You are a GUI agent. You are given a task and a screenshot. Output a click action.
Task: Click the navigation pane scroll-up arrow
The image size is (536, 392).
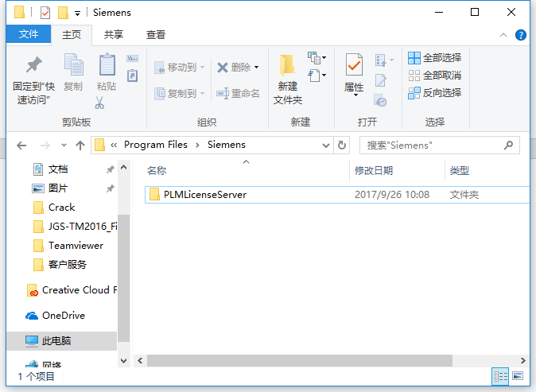click(124, 168)
